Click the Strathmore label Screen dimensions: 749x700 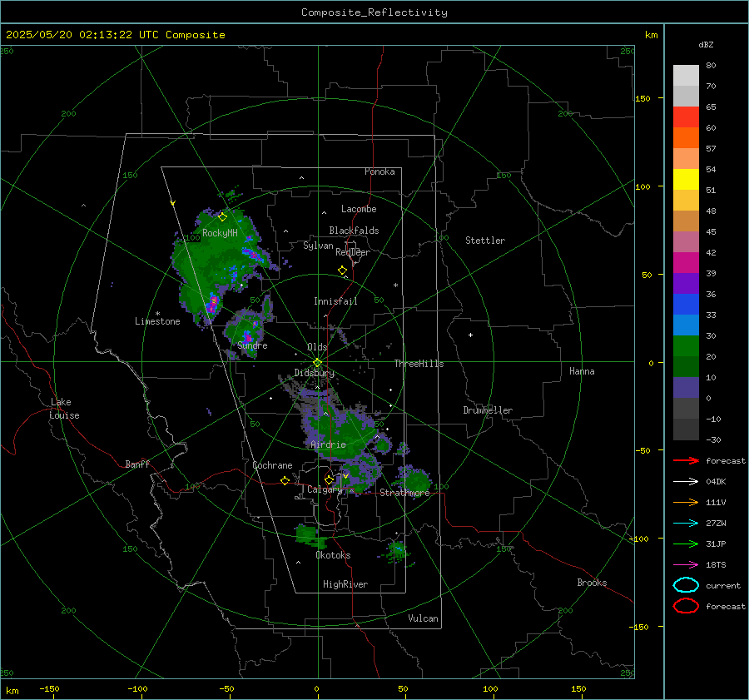[x=404, y=493]
